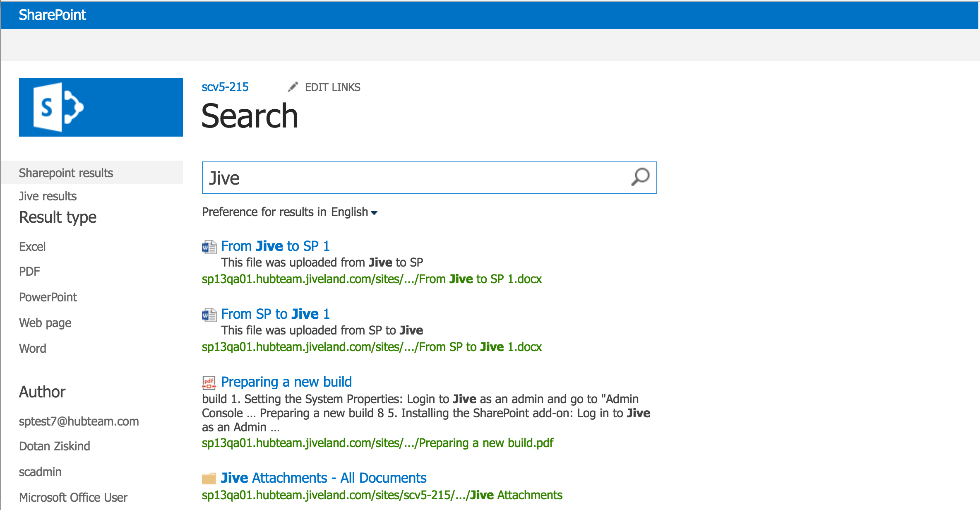Click the SharePoint header title
The height and width of the screenshot is (510, 980).
(53, 15)
